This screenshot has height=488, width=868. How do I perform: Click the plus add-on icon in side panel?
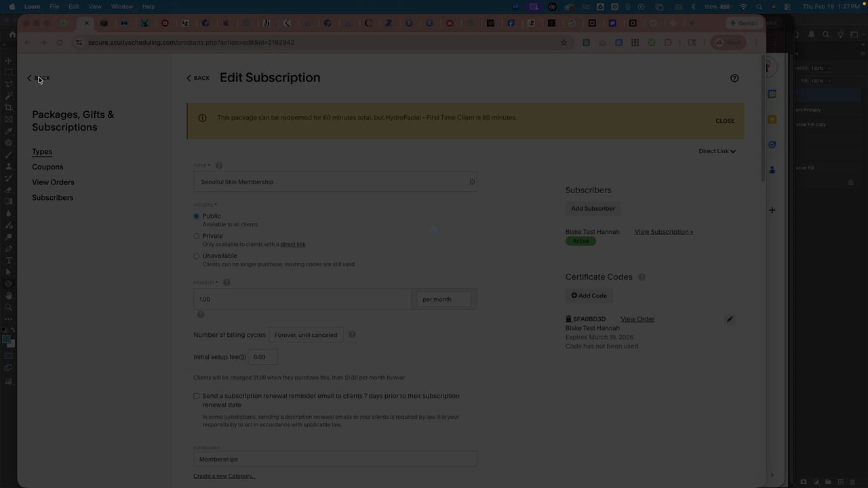pos(772,210)
